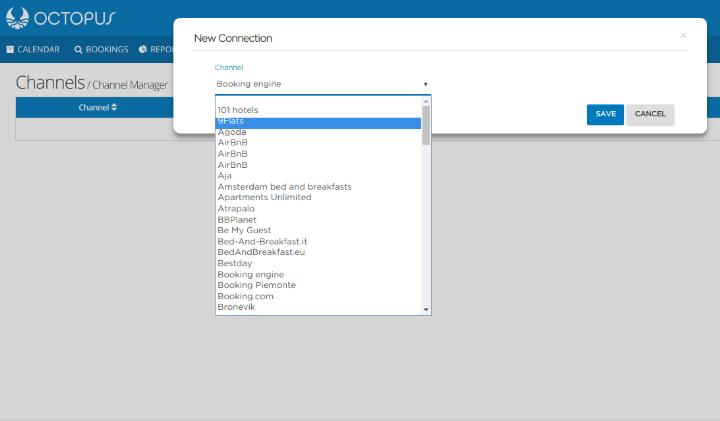This screenshot has height=421, width=720.
Task: Open the Calendar menu item
Action: (33, 49)
